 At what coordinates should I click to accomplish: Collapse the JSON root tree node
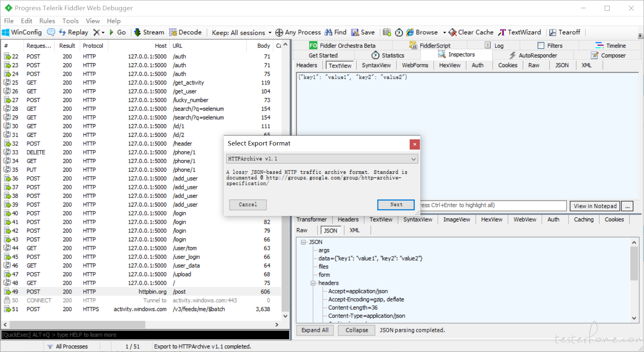303,242
